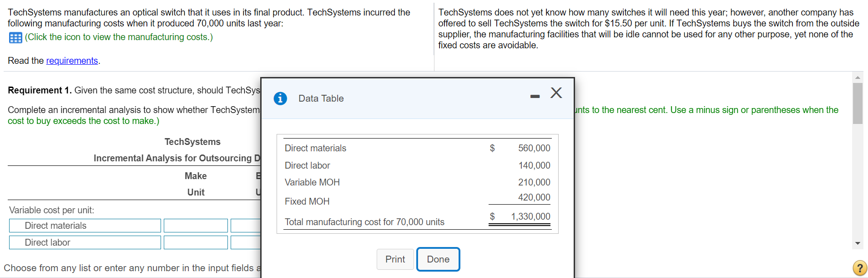Click the blue info icon in Data Table dialog
Image resolution: width=868 pixels, height=278 pixels.
pyautogui.click(x=280, y=98)
